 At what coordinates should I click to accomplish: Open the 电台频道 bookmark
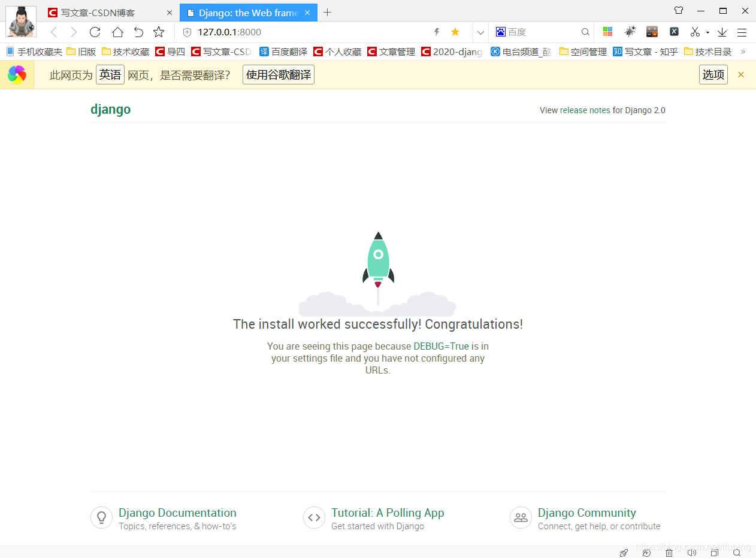coord(521,52)
